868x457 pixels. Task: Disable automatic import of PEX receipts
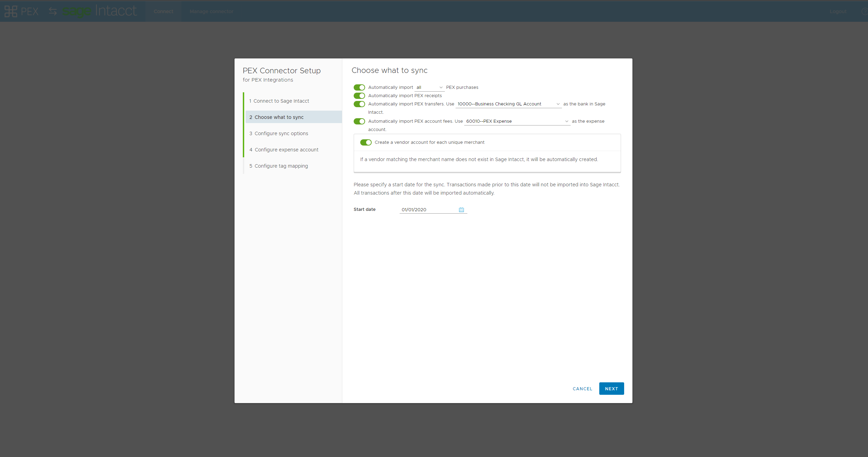coord(359,96)
